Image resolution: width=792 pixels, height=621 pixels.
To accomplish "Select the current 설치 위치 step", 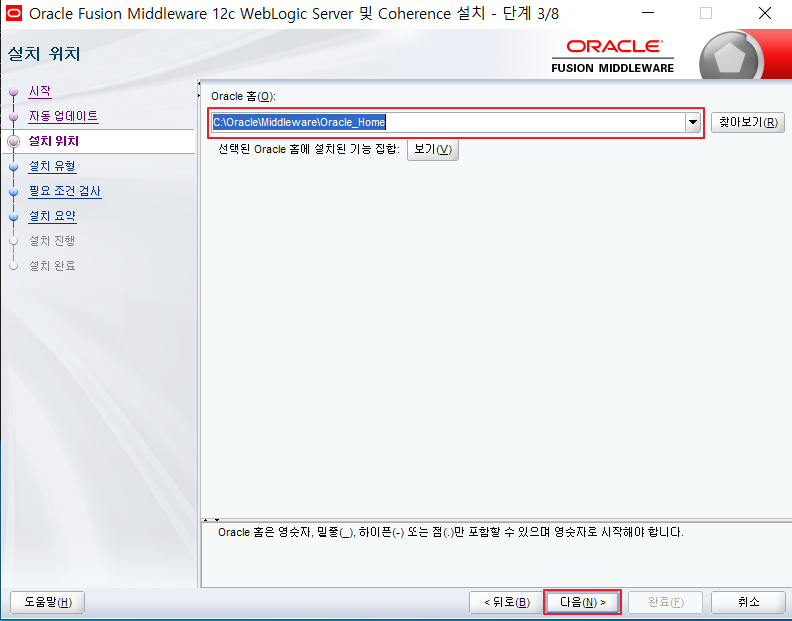I will (x=54, y=141).
